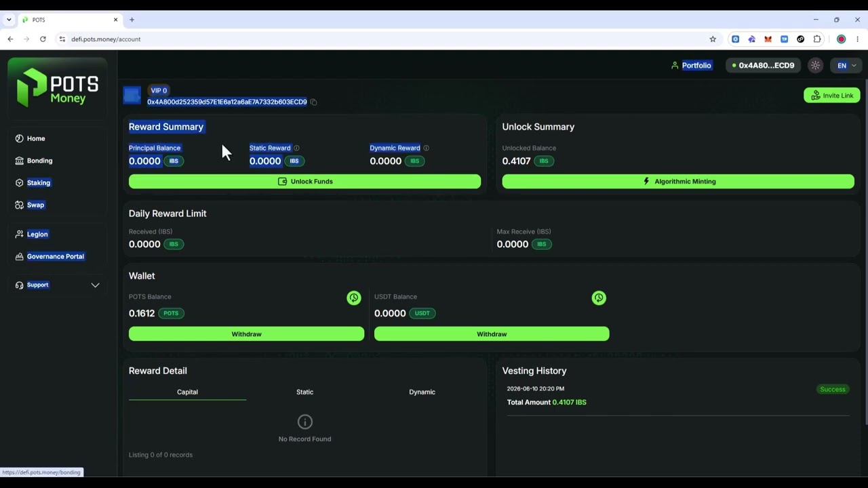Open the Staking menu item
Viewport: 868px width, 488px height.
(x=39, y=183)
